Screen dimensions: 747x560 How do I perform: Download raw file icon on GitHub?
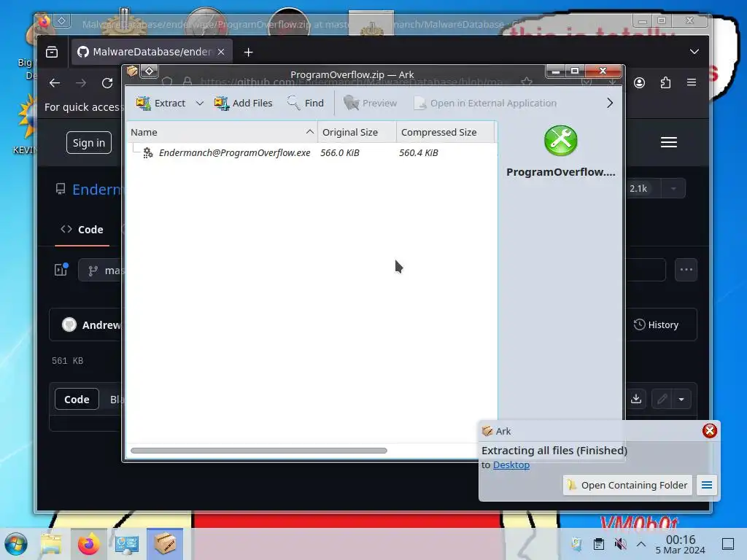click(636, 399)
